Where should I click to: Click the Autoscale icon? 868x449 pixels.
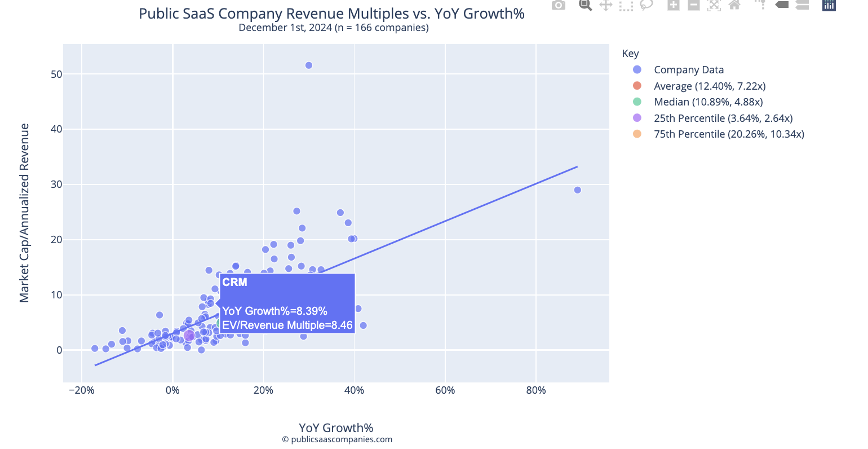pos(713,6)
